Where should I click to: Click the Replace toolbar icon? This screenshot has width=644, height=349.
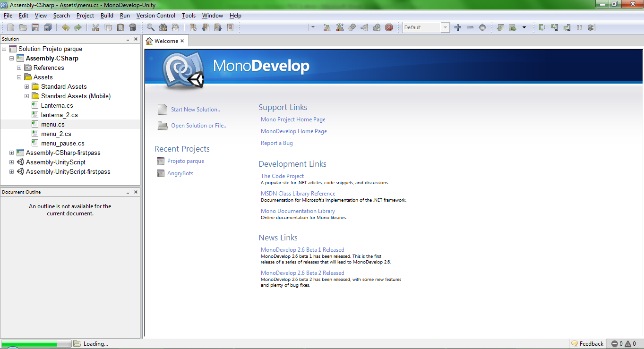tap(175, 28)
